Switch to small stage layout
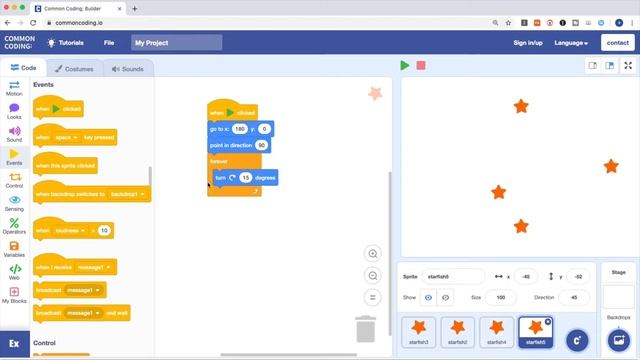Image resolution: width=640 pixels, height=360 pixels. 593,65
